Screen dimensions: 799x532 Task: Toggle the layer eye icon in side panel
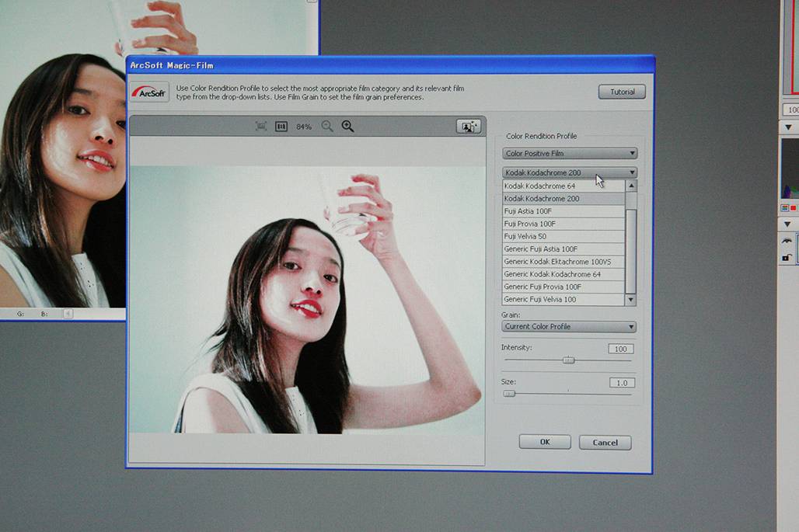787,241
